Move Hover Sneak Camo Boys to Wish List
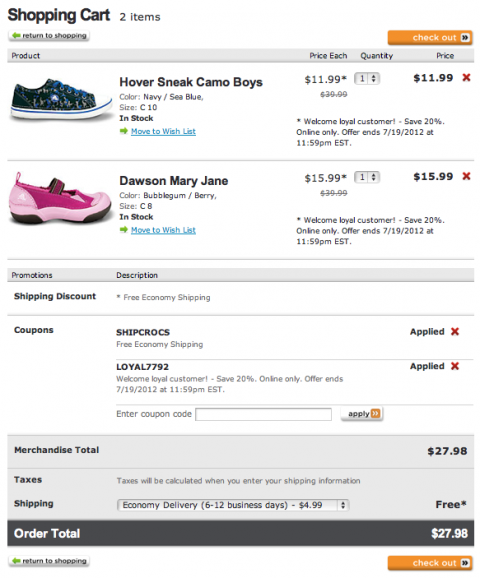The width and height of the screenshot is (480, 578). pos(163,131)
